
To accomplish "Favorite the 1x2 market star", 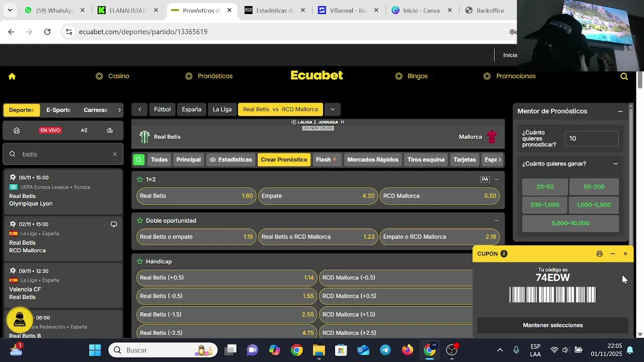I will pyautogui.click(x=140, y=179).
